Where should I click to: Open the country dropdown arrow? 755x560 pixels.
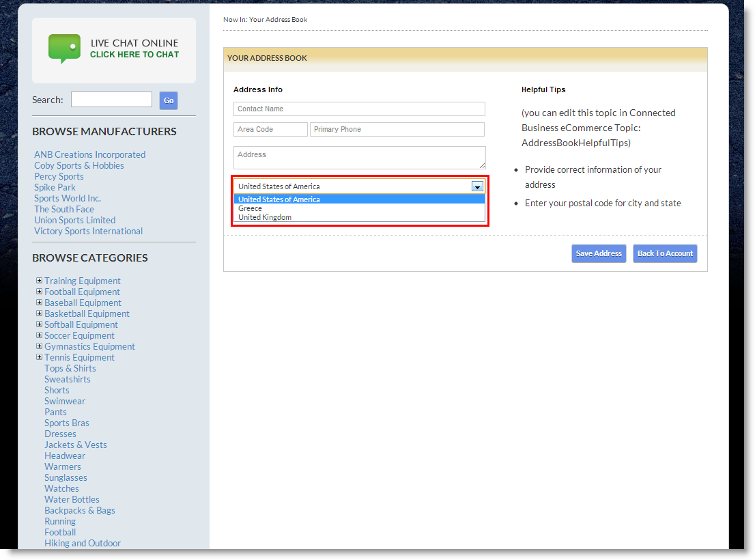pos(477,186)
